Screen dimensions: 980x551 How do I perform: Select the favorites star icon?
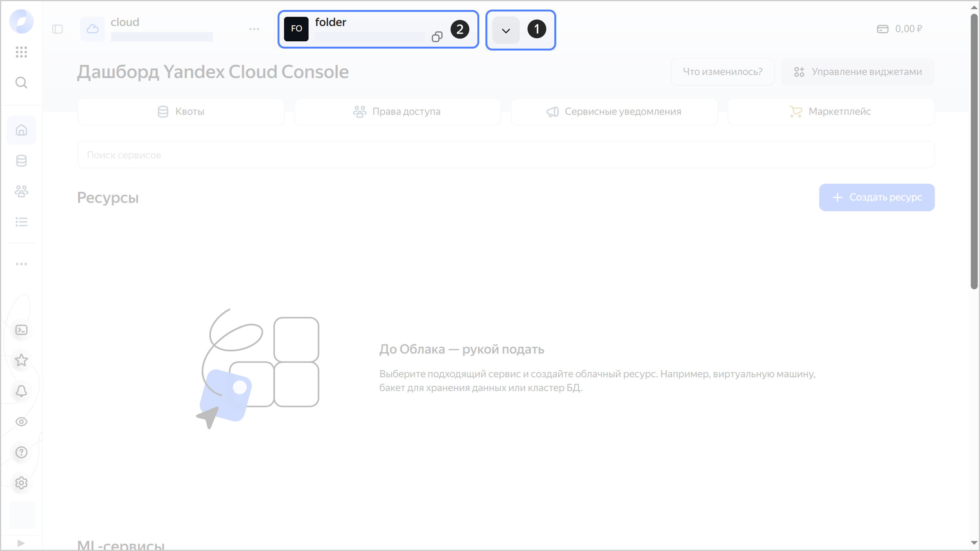click(x=21, y=360)
